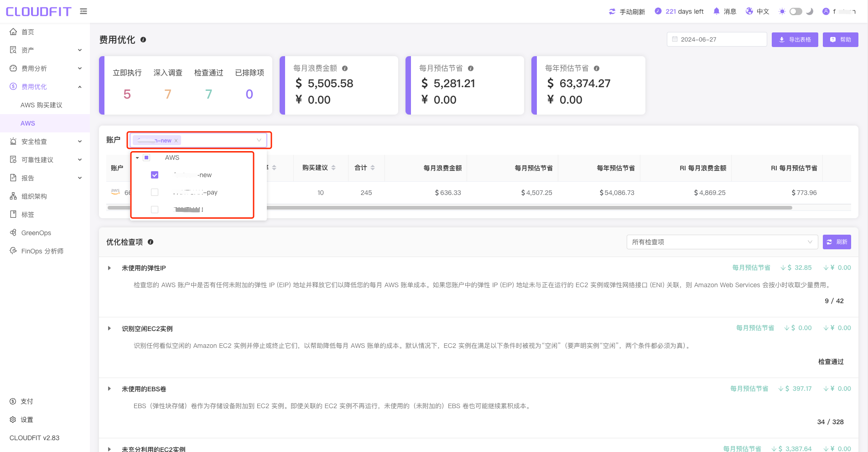Screen dimensions: 868x452
Task: Select the AWS submenu item in sidebar
Action: pos(45,123)
